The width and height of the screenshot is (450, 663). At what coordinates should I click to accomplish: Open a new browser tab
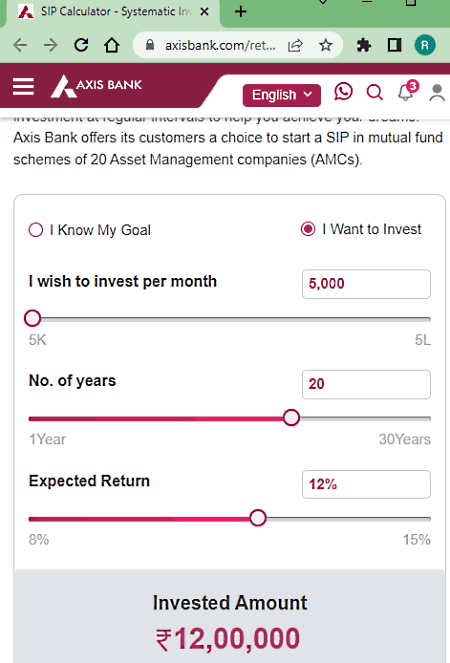[241, 11]
